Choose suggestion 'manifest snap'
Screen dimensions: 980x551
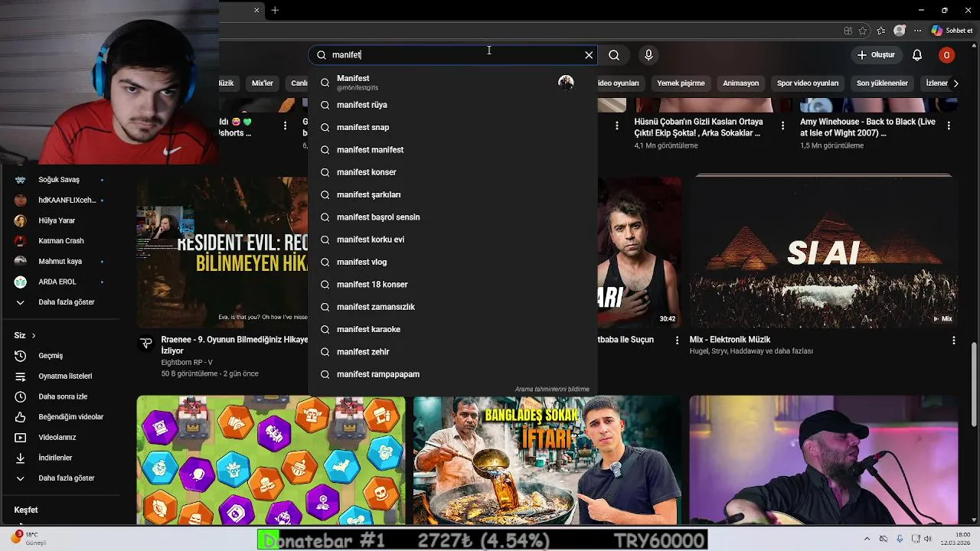click(452, 127)
